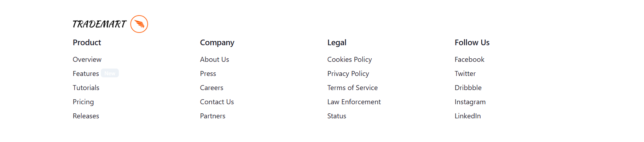Viewport: 644px width, 142px height.
Task: Open the Privacy Policy link
Action: tap(348, 73)
